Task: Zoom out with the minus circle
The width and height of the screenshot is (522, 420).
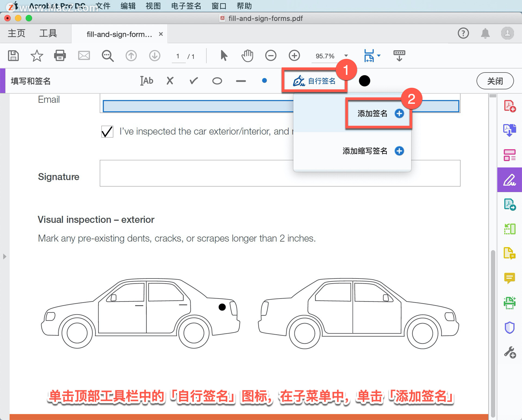Action: pyautogui.click(x=271, y=56)
